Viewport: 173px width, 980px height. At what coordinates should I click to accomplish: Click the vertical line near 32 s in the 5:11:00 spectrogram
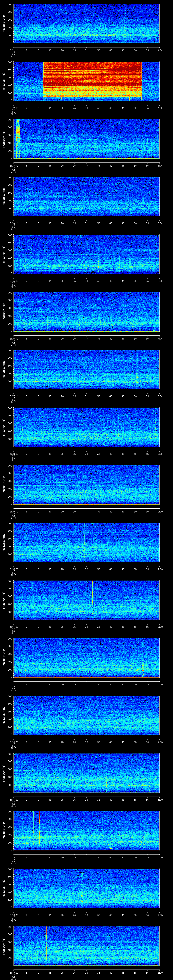(92, 594)
